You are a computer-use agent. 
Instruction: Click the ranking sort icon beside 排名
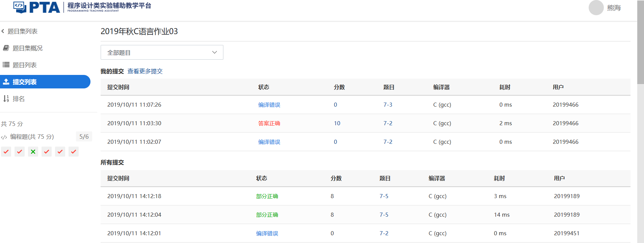click(6, 99)
